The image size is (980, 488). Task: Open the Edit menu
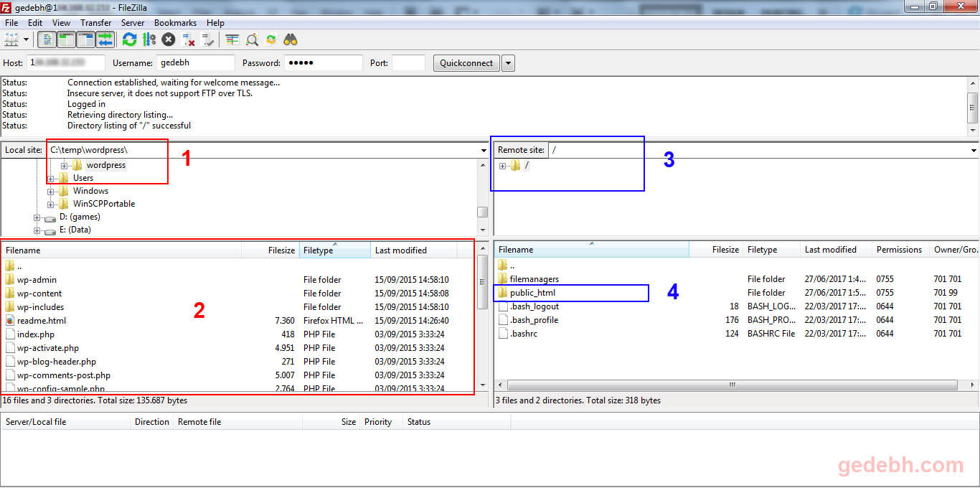point(35,23)
